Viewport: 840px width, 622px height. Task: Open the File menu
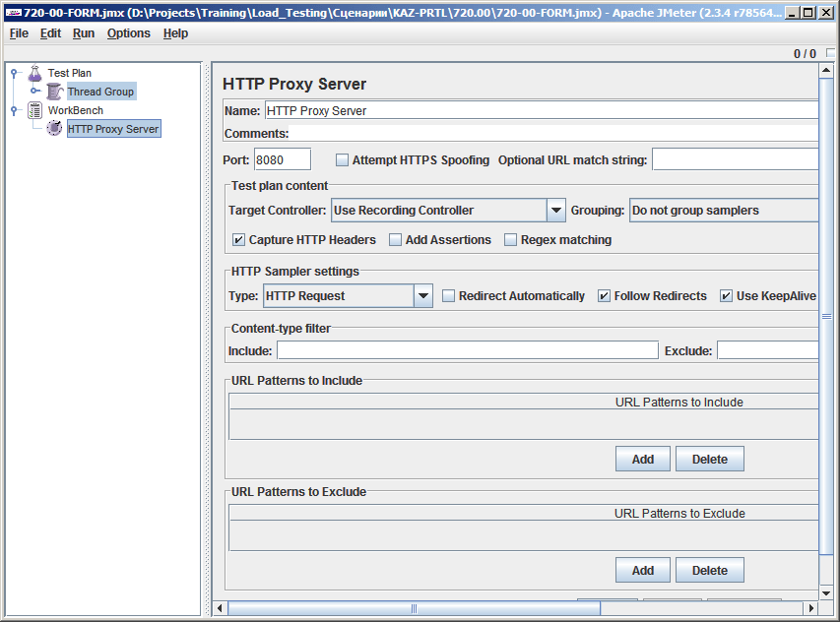pos(19,33)
